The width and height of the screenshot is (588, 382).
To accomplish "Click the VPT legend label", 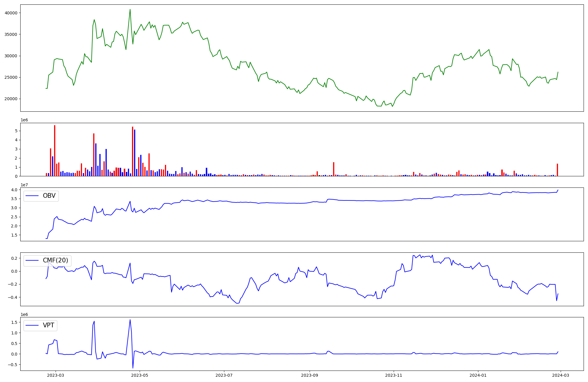I will (x=49, y=326).
